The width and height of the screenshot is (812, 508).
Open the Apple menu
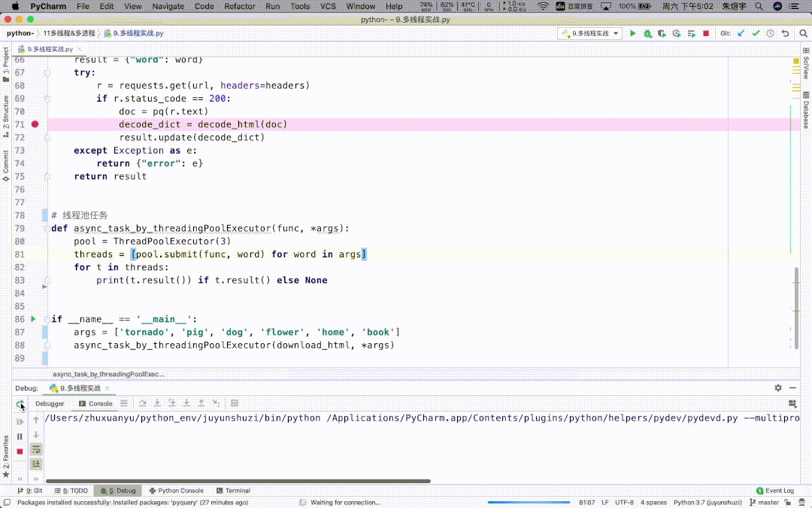15,6
